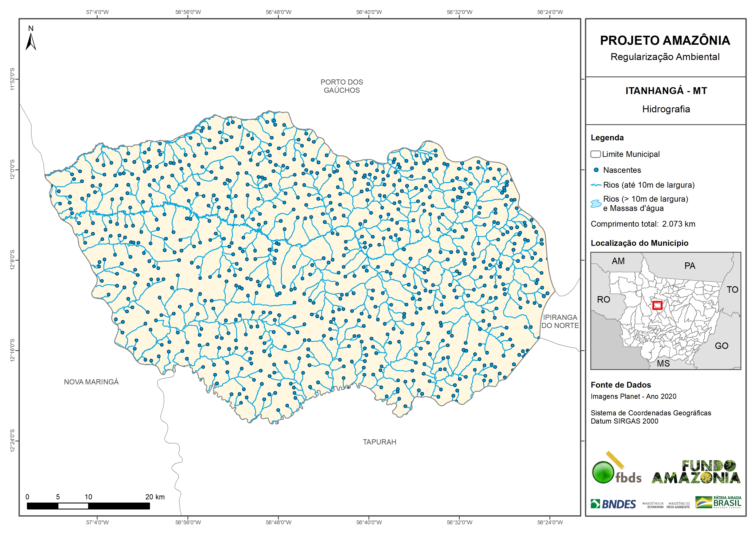The height and width of the screenshot is (534, 756).
Task: Click the Comprimento total 2.073 km text
Action: pos(643,224)
